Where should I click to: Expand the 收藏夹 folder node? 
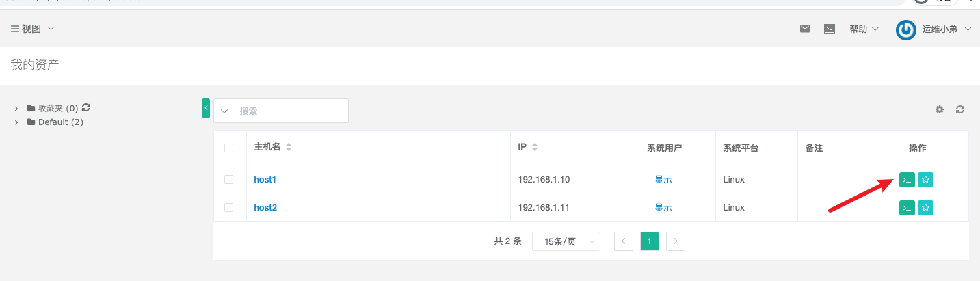tap(16, 108)
